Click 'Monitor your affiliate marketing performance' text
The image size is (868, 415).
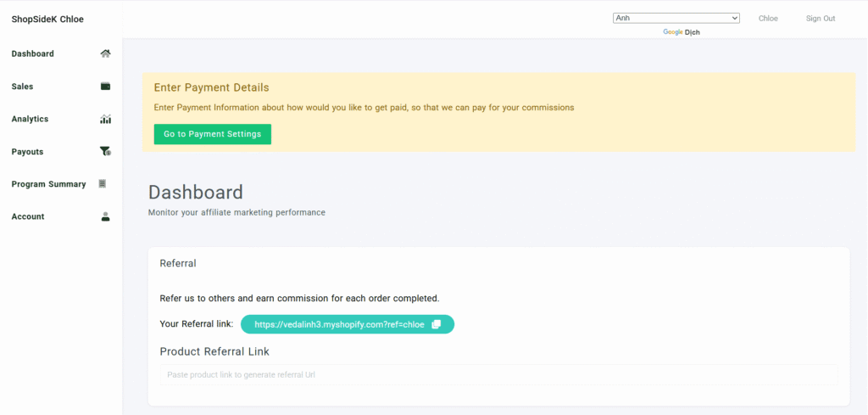(237, 212)
